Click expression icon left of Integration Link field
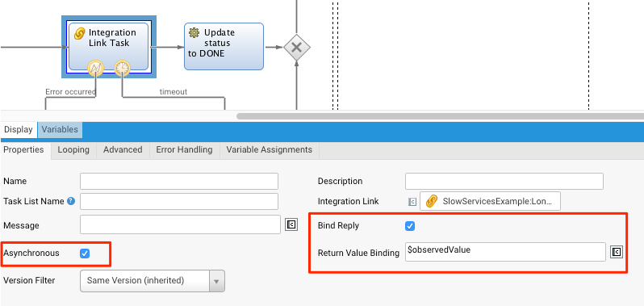The image size is (644, 306). click(412, 202)
